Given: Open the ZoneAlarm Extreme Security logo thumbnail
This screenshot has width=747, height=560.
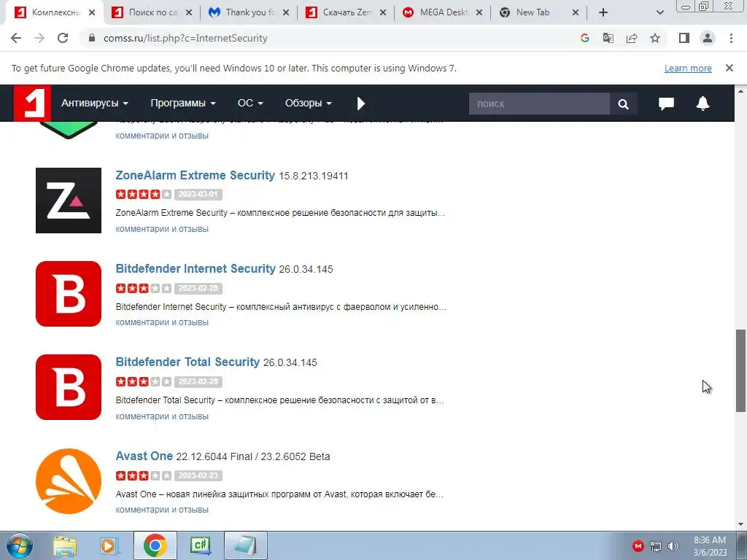Looking at the screenshot, I should [x=69, y=201].
